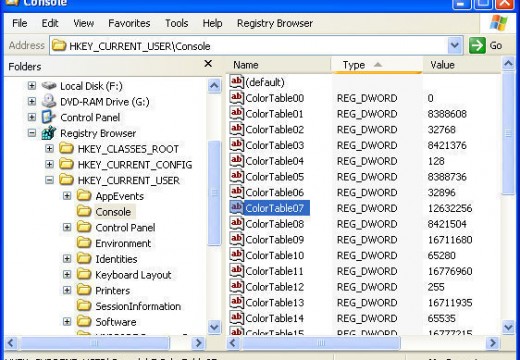Click the value list horizontal scrollbar thumb

point(320,343)
